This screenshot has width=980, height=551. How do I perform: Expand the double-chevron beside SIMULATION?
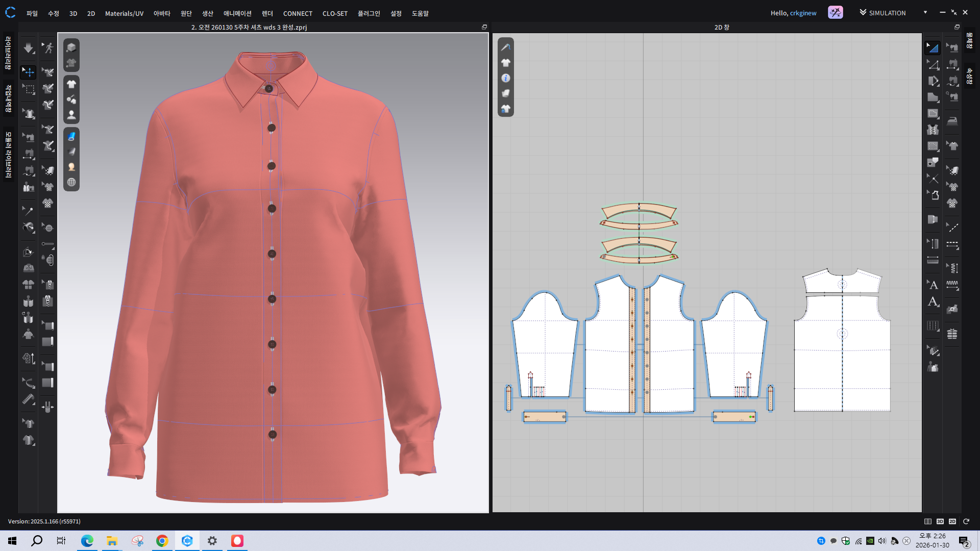(863, 12)
